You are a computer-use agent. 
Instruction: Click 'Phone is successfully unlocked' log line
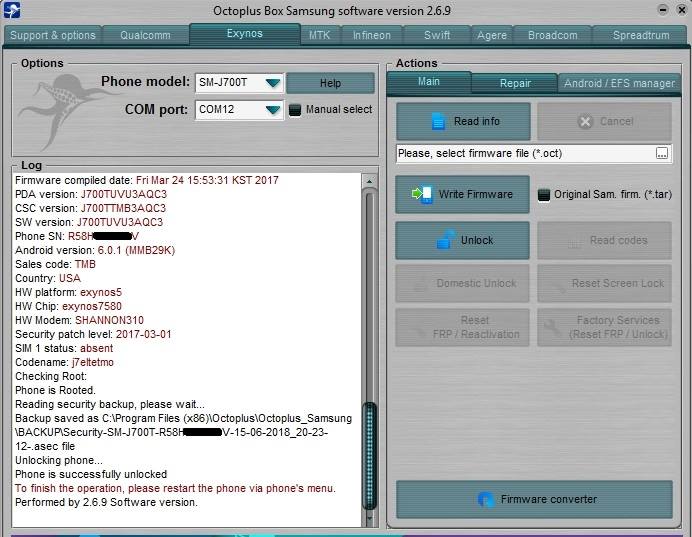[x=91, y=474]
